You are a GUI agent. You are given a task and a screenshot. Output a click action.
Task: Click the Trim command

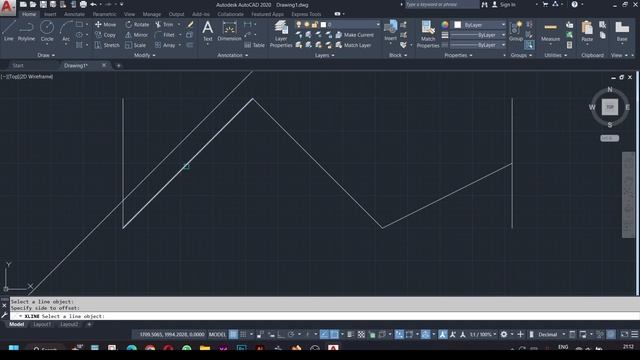click(x=164, y=24)
